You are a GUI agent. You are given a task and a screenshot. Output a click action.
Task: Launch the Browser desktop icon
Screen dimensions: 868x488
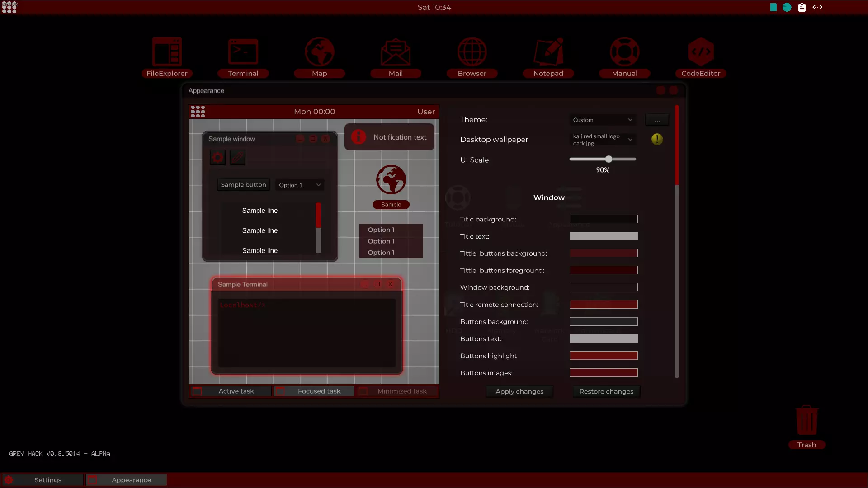point(472,52)
